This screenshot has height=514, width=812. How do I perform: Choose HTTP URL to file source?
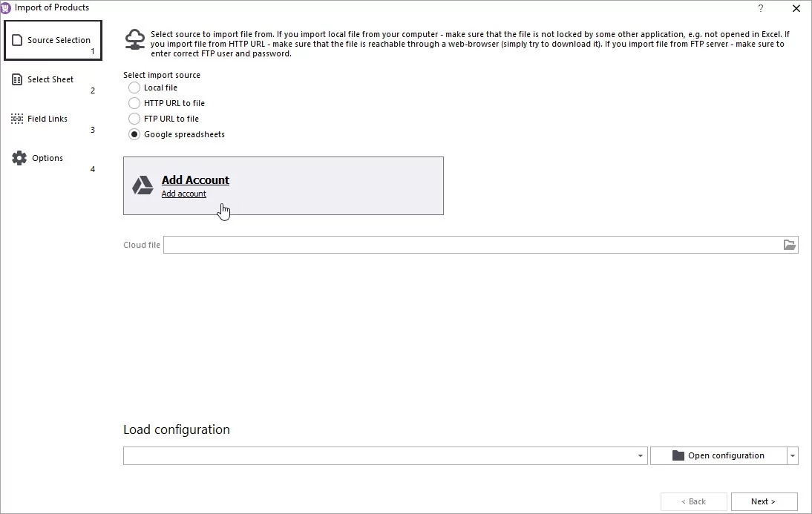point(134,102)
